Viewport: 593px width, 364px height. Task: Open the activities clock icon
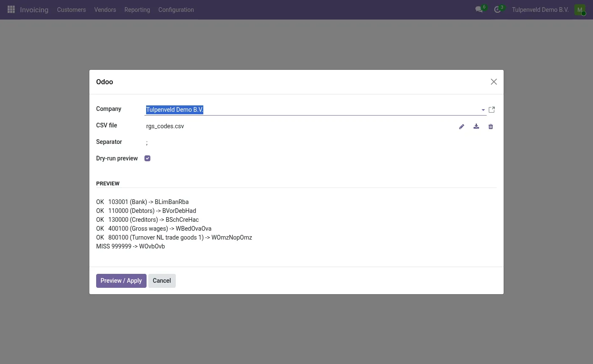tap(497, 9)
